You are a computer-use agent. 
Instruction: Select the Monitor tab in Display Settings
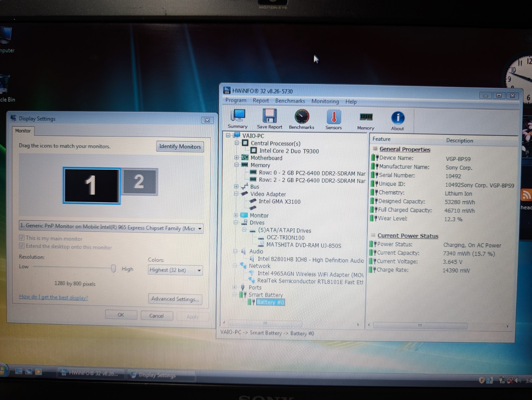[x=23, y=131]
